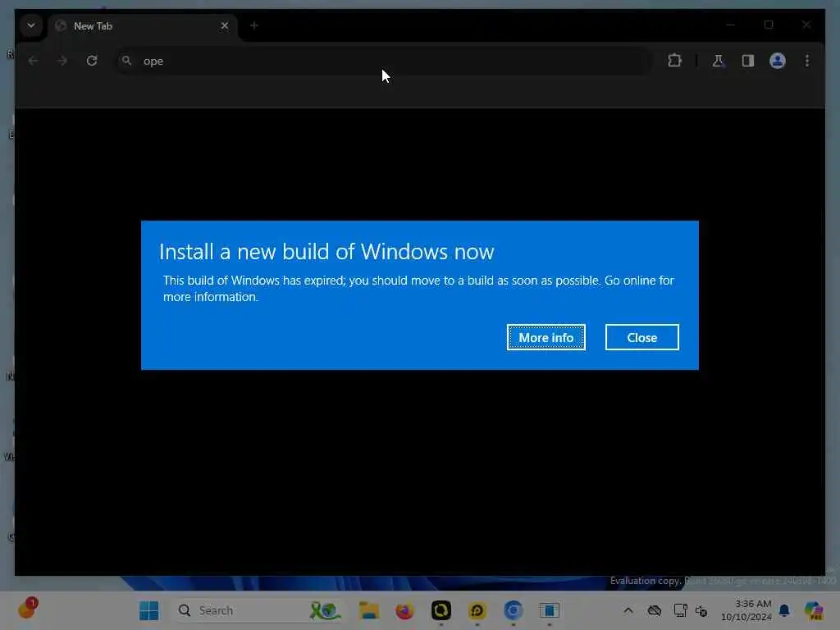
Task: Open the Chrome three-dot menu
Action: (x=807, y=61)
